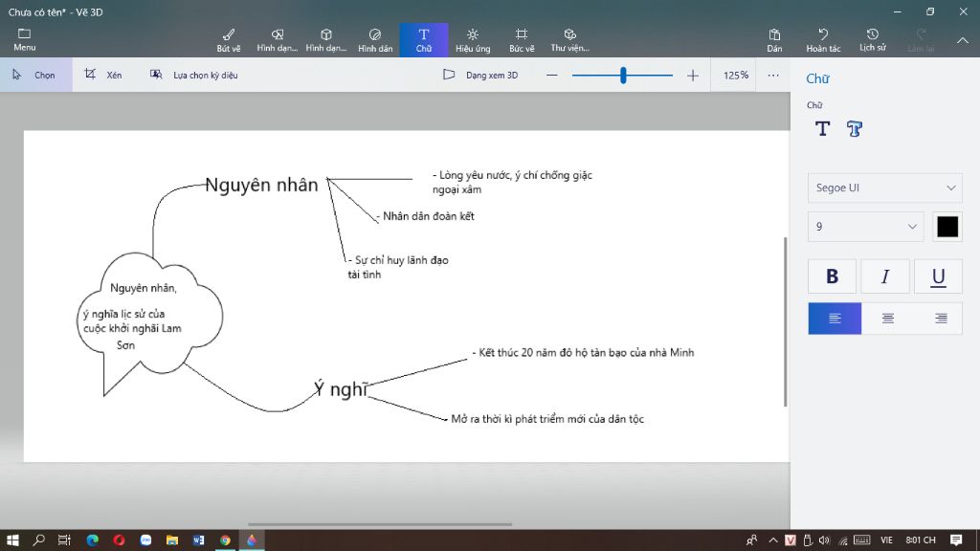Image resolution: width=980 pixels, height=551 pixels.
Task: Open Word from the taskbar
Action: tap(198, 540)
